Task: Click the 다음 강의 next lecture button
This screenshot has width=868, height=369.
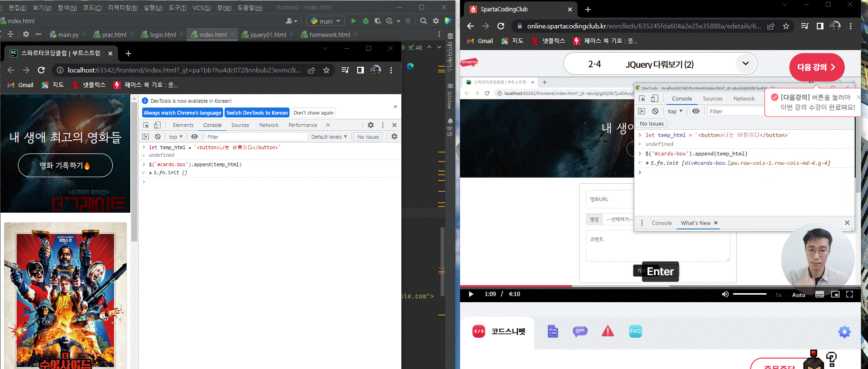Action: click(x=817, y=67)
